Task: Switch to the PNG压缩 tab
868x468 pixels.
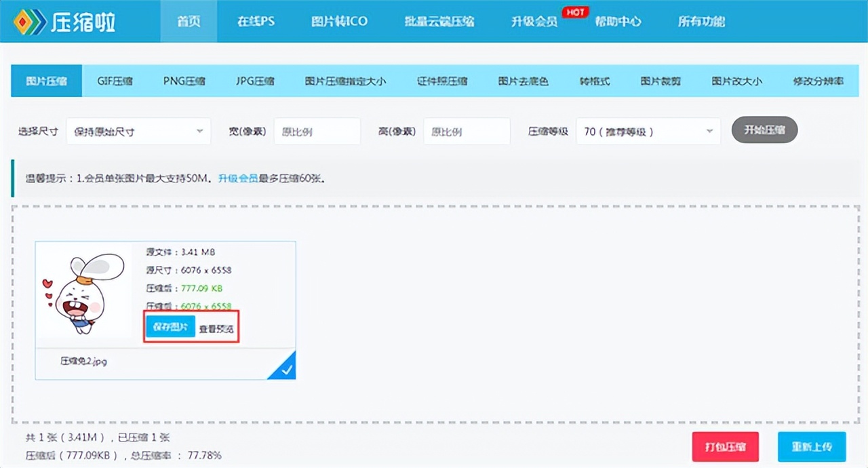Action: click(184, 80)
